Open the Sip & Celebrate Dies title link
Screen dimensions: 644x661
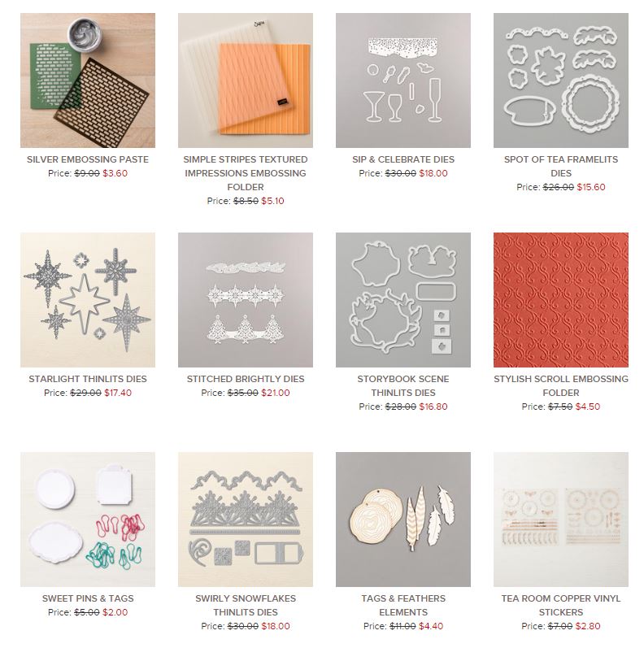tap(403, 159)
